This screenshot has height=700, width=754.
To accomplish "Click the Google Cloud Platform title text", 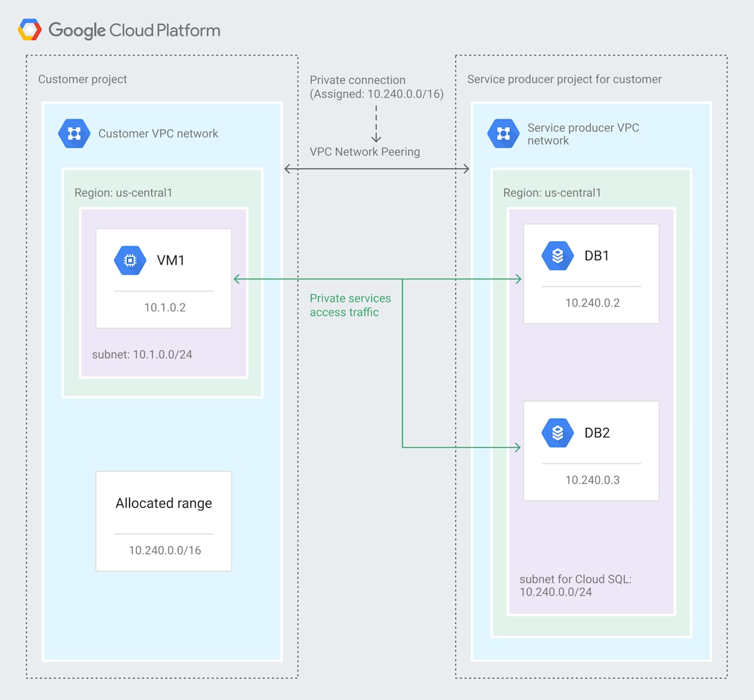I will tap(134, 30).
